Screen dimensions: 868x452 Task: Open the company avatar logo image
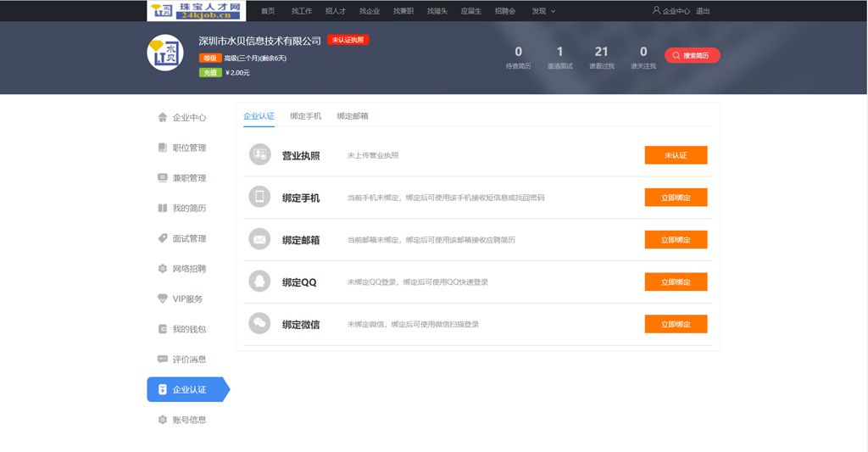[165, 53]
